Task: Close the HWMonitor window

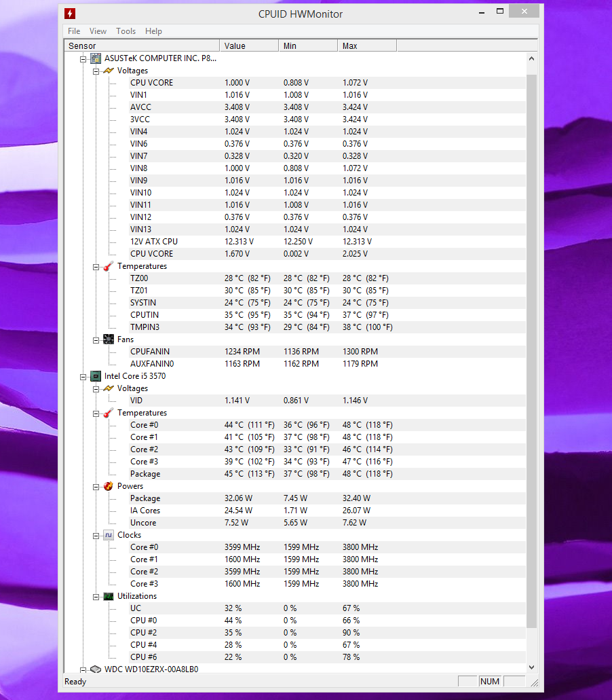Action: coord(524,11)
